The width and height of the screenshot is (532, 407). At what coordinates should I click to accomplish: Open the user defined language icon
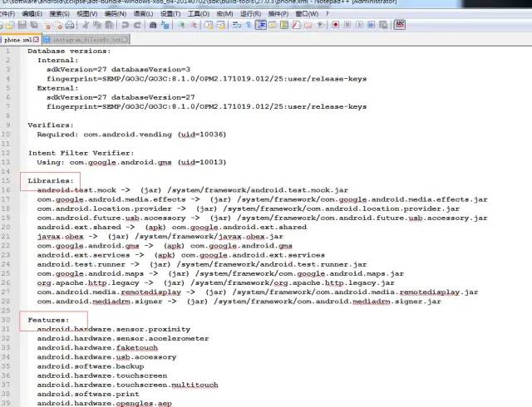[273, 25]
